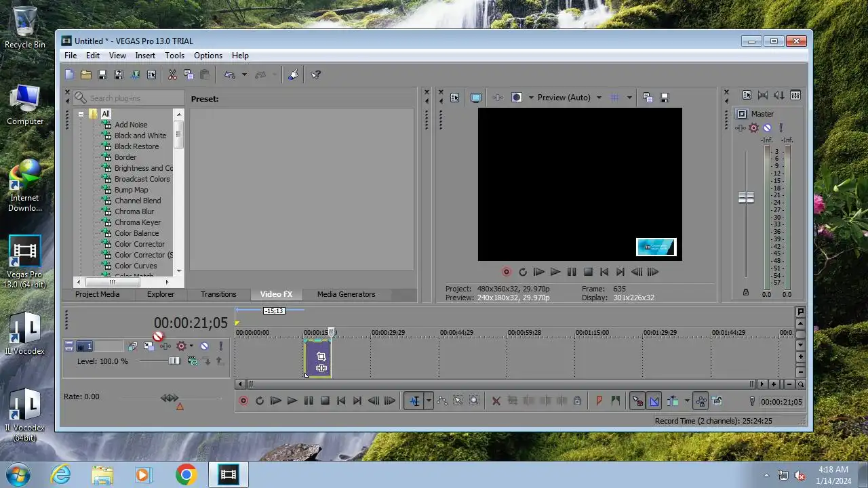Open the Preview (Auto) quality dropdown

599,98
